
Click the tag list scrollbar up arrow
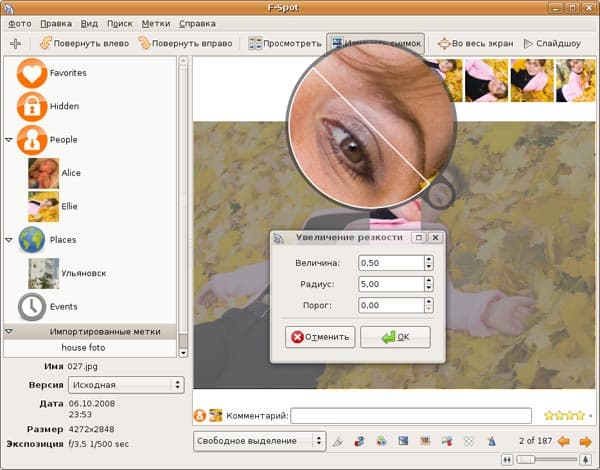coord(183,61)
